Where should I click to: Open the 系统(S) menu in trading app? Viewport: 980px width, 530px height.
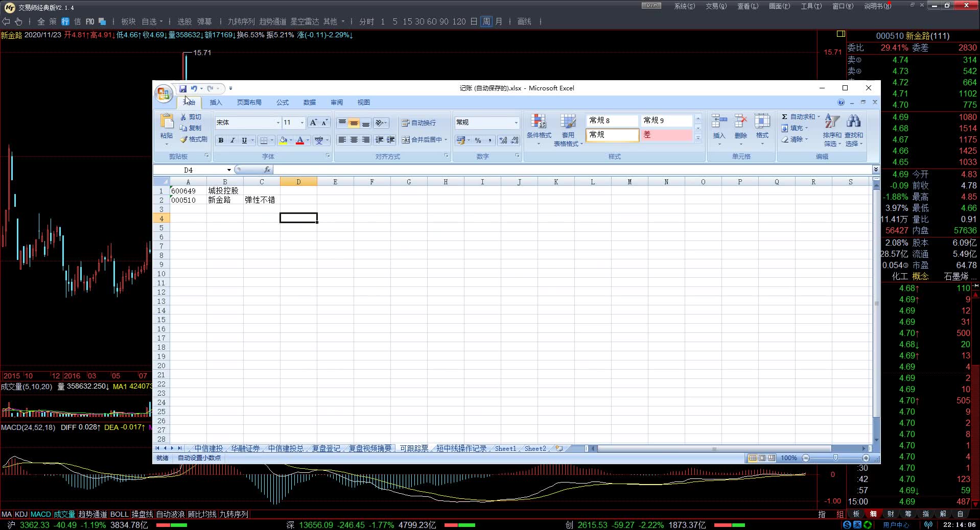(x=685, y=6)
